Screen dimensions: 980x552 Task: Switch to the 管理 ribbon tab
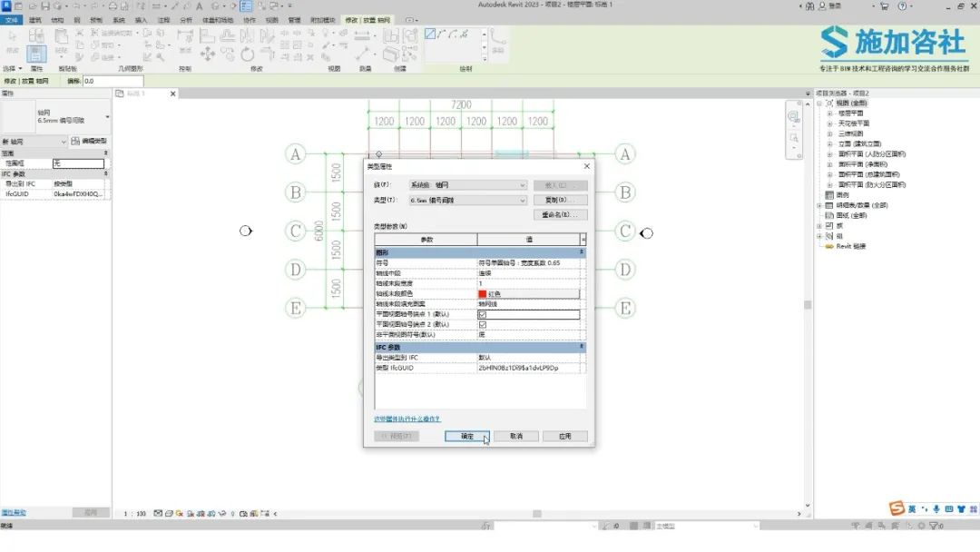click(294, 20)
